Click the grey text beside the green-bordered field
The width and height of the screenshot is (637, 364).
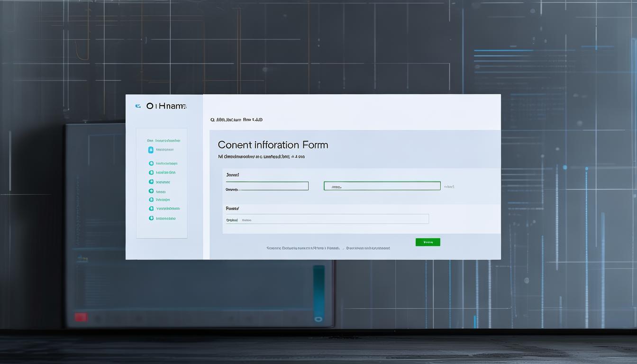[449, 187]
